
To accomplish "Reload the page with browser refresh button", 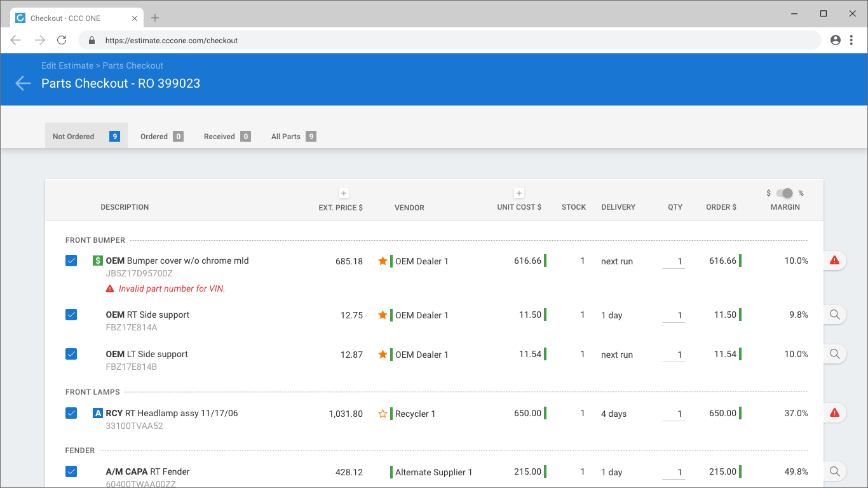I will [x=62, y=40].
